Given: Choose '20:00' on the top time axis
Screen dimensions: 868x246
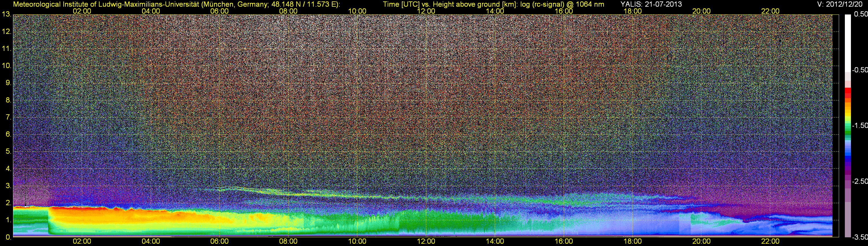Looking at the screenshot, I should point(702,11).
